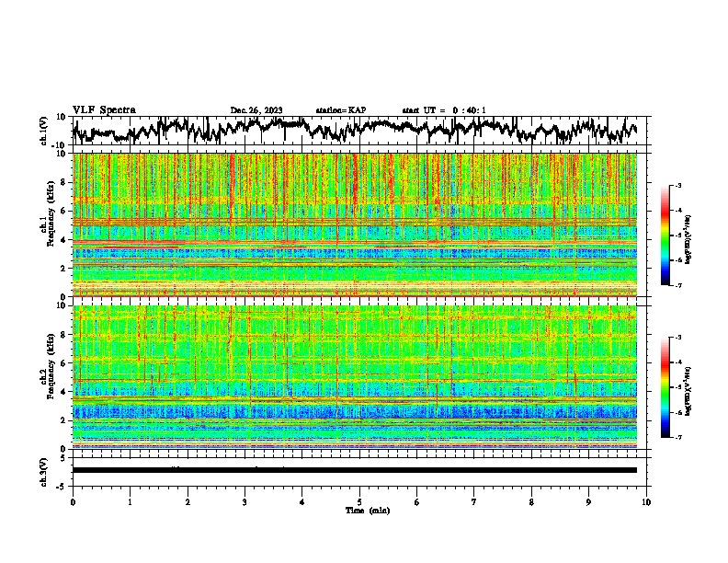Click the "-7" label on ch.2 color scale
The image size is (728, 563).
[x=678, y=438]
